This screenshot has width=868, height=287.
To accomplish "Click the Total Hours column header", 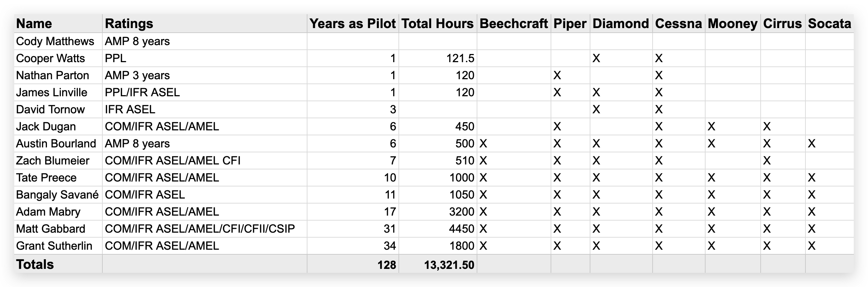I will pyautogui.click(x=438, y=23).
